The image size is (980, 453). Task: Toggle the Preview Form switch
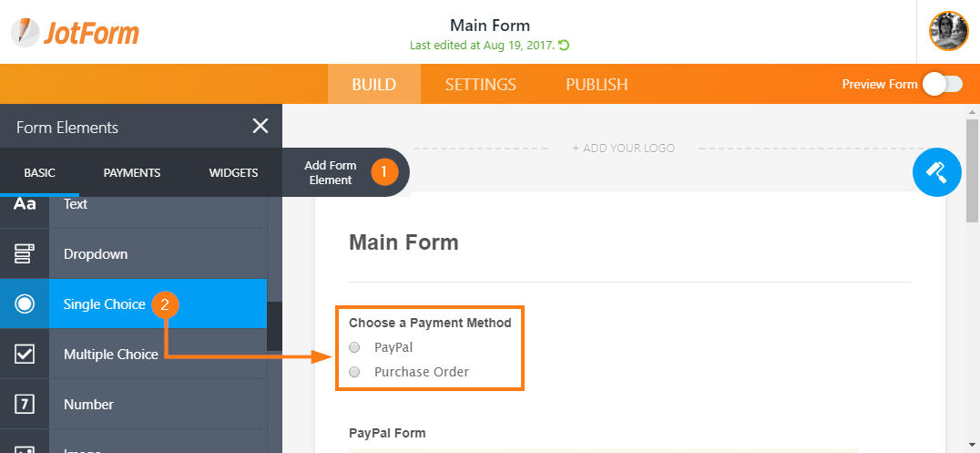[x=943, y=84]
